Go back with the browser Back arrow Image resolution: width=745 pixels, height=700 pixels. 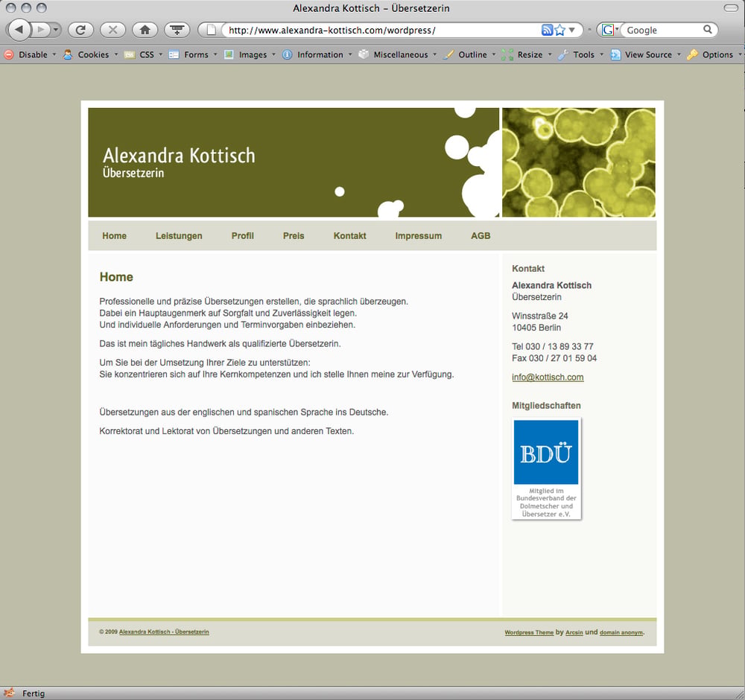coord(19,30)
